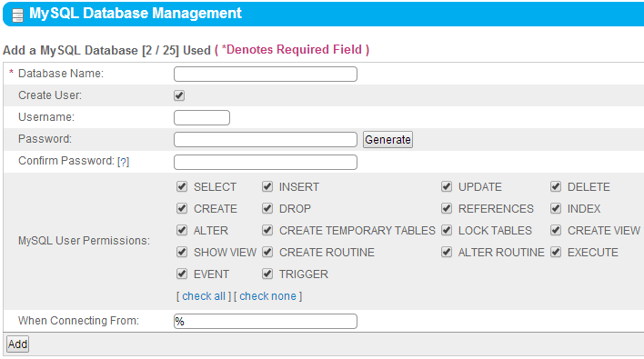Viewport: 644px width, 359px height.
Task: Disable the CREATE permission
Action: tap(182, 208)
